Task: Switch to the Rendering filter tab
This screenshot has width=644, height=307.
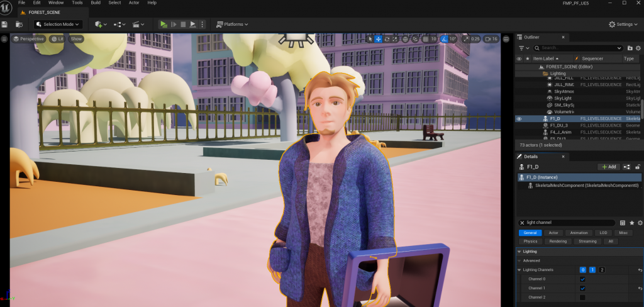Action: [558, 241]
